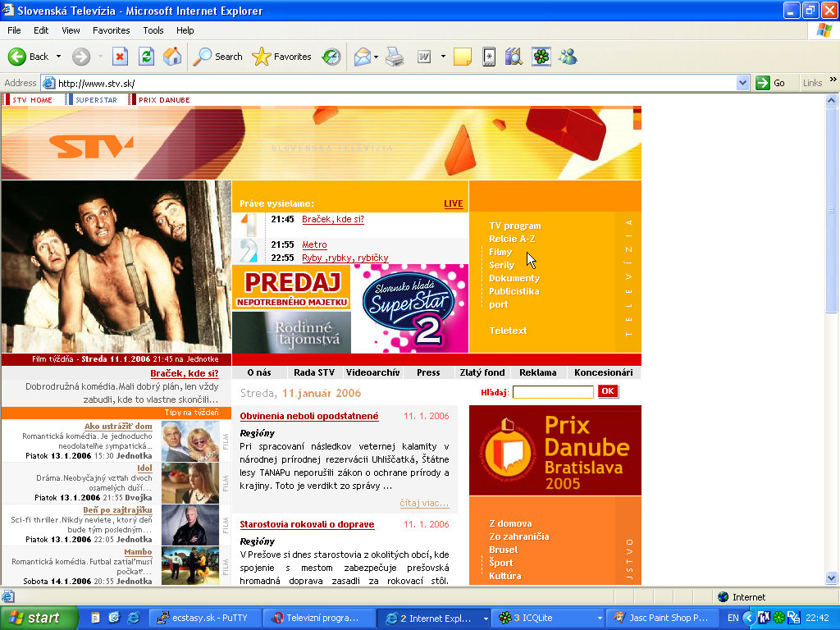Click the ICQ flower toolbar icon

(541, 57)
